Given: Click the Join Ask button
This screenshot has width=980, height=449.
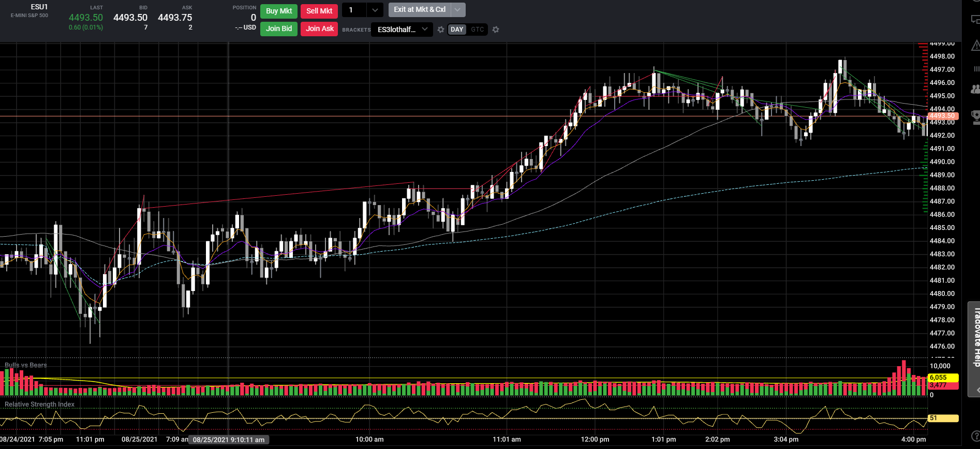Looking at the screenshot, I should click(319, 28).
